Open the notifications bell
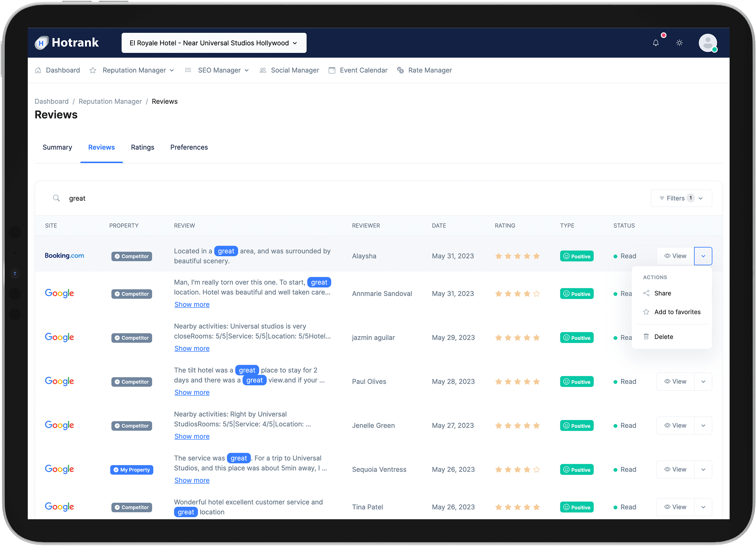The width and height of the screenshot is (756, 546). coord(655,43)
